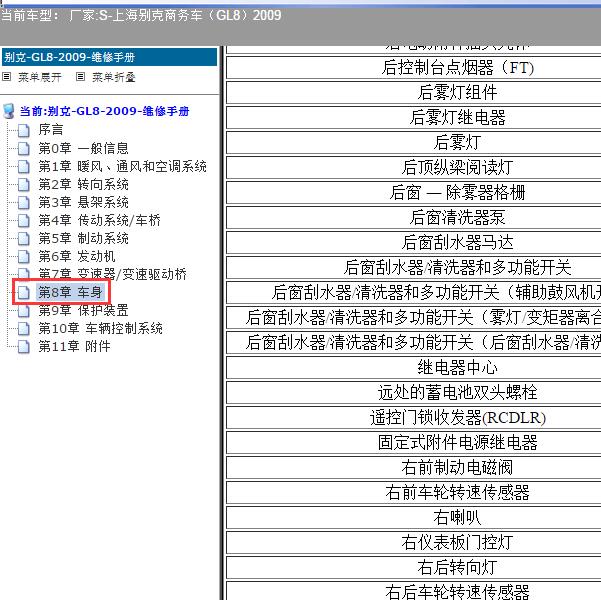The width and height of the screenshot is (601, 600).
Task: Click the page icon beside 第1章 暖风、通风和空调系统
Action: (x=24, y=166)
